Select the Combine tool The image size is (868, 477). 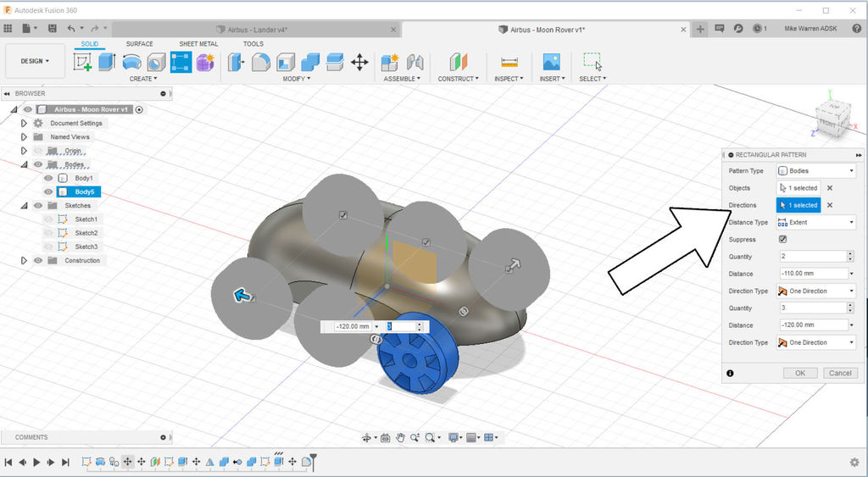[310, 62]
